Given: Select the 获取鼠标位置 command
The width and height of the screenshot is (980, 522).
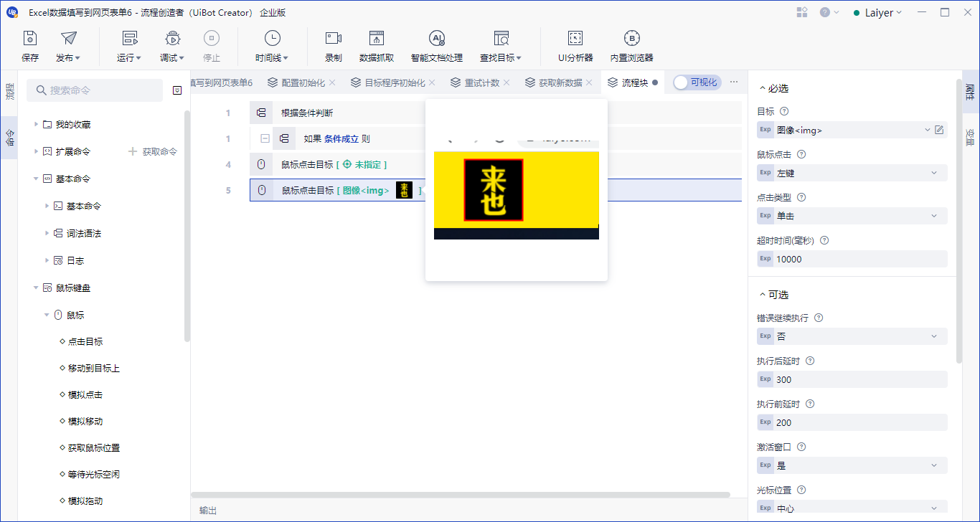Looking at the screenshot, I should [94, 448].
